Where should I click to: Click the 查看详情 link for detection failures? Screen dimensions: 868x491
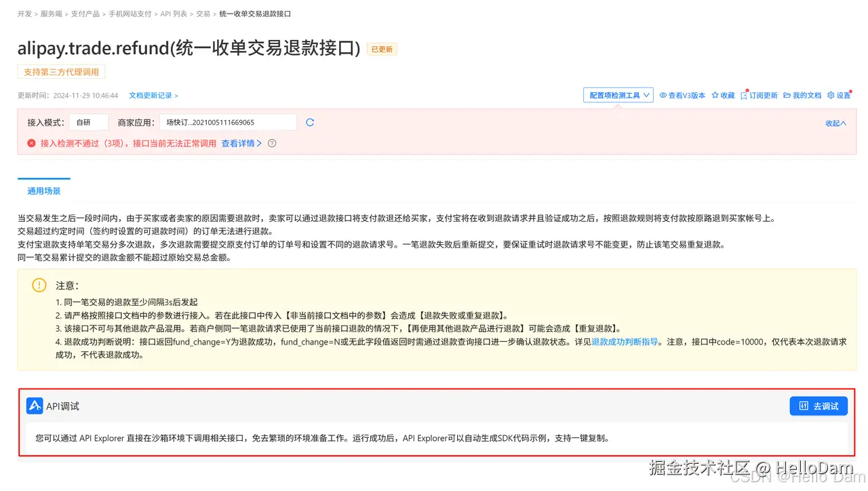click(237, 143)
